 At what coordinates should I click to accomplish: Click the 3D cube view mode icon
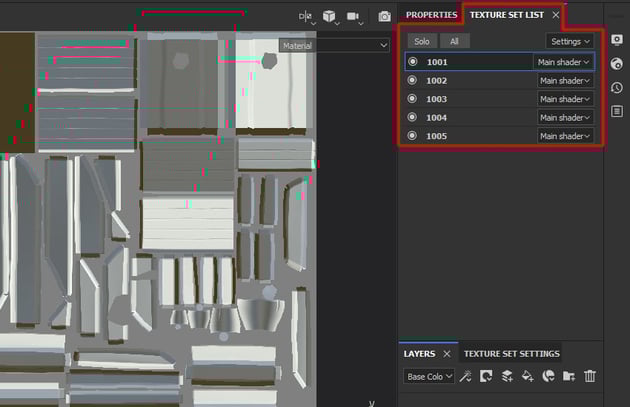(329, 16)
